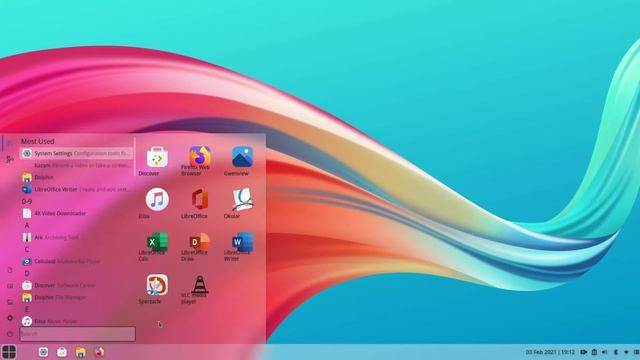640x360 pixels.
Task: Click the date and time clock
Action: (550, 352)
